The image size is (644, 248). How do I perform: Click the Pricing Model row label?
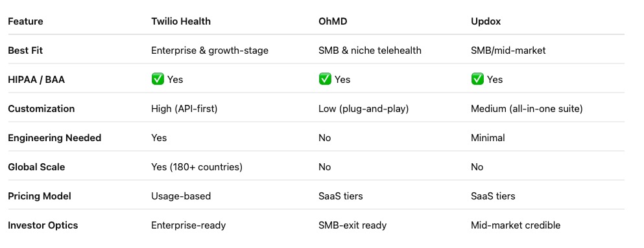click(x=40, y=196)
